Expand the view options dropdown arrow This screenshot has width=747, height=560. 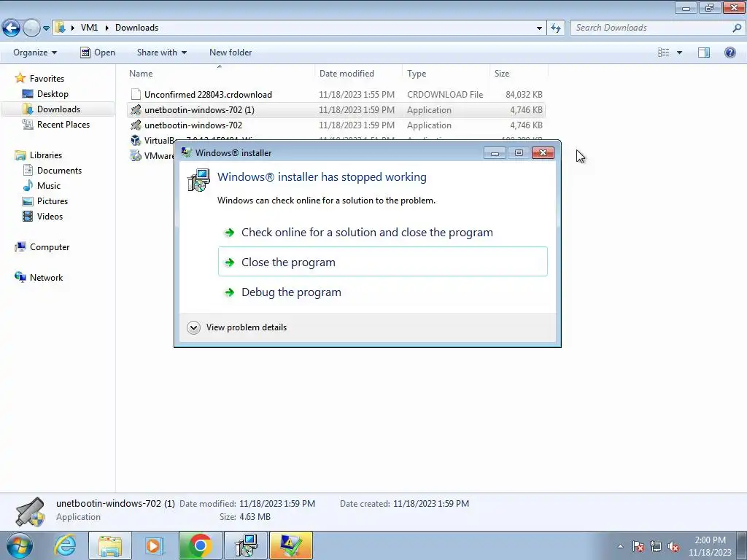pyautogui.click(x=679, y=52)
